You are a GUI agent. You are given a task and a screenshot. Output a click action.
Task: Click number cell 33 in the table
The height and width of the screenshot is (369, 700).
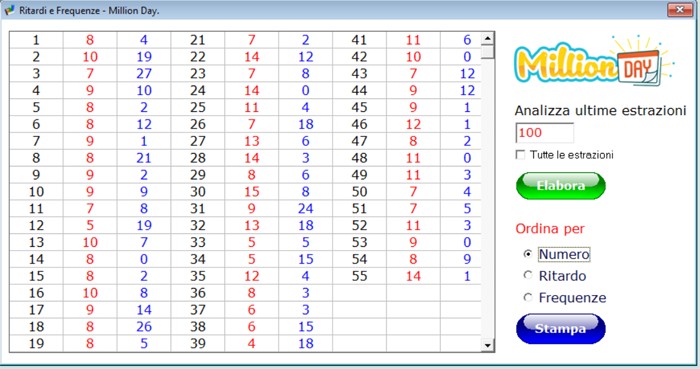click(x=198, y=242)
